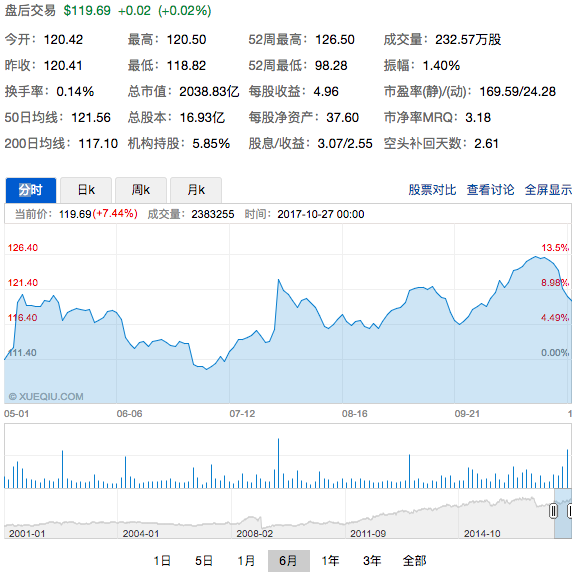Open 全屏显示 fullscreen view
Viewport: 583px width, 575px height.
click(x=548, y=190)
